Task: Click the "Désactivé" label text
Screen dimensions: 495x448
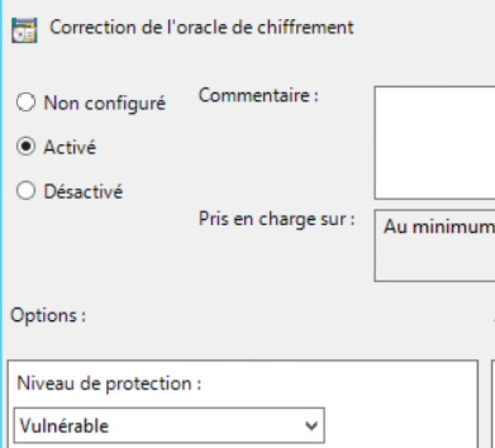Action: [x=83, y=191]
